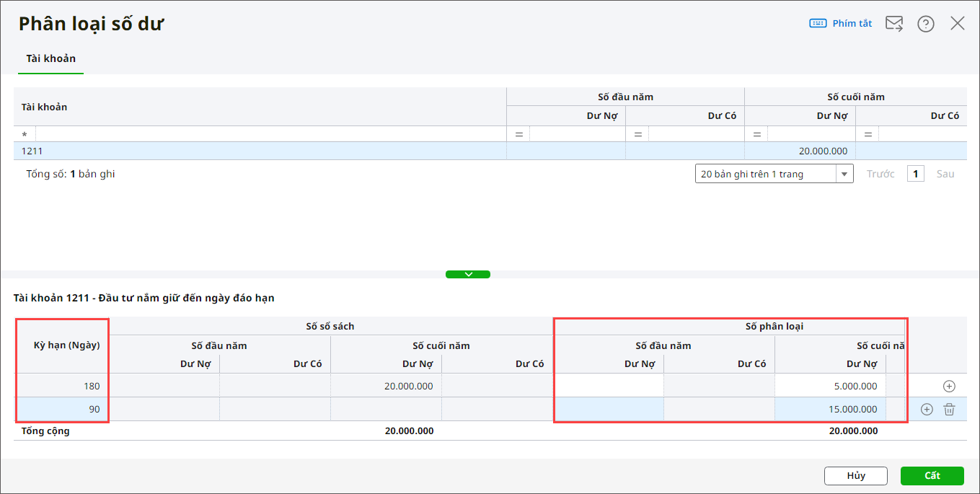Open filter operator for Tài khoản column
980x494 pixels.
point(25,135)
